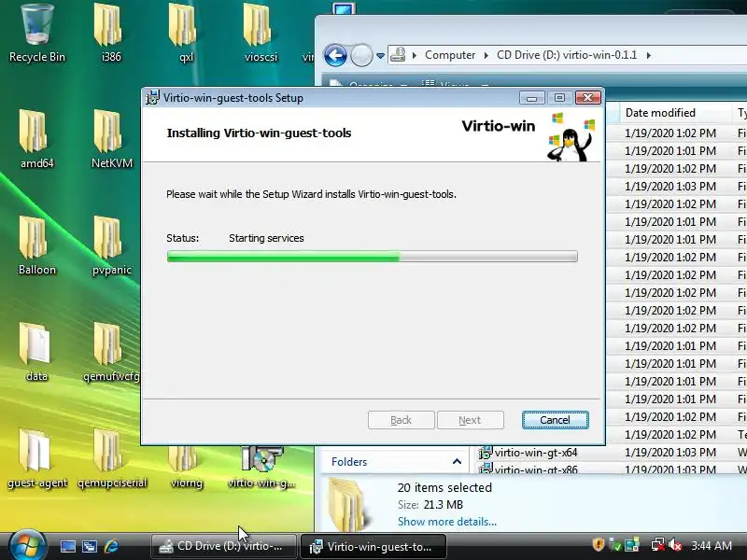Select the vioscsi folder on desktop
Screen dimensions: 747x560
coord(261,34)
